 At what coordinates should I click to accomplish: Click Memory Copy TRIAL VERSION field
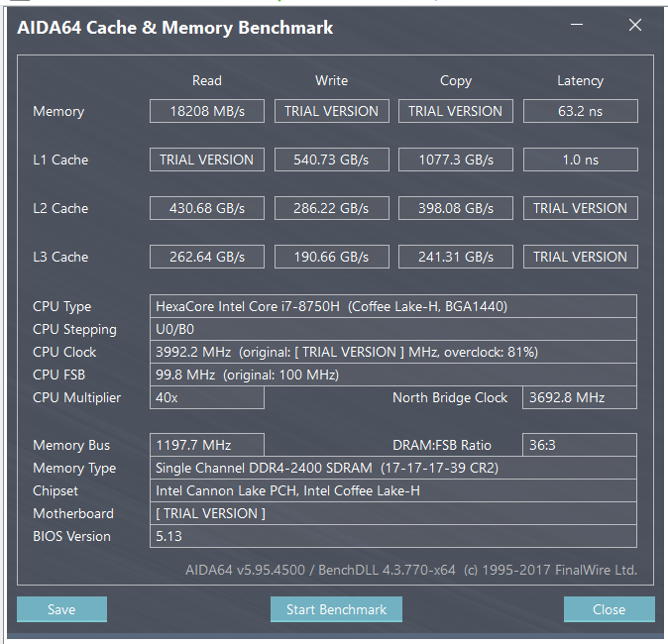(x=456, y=111)
